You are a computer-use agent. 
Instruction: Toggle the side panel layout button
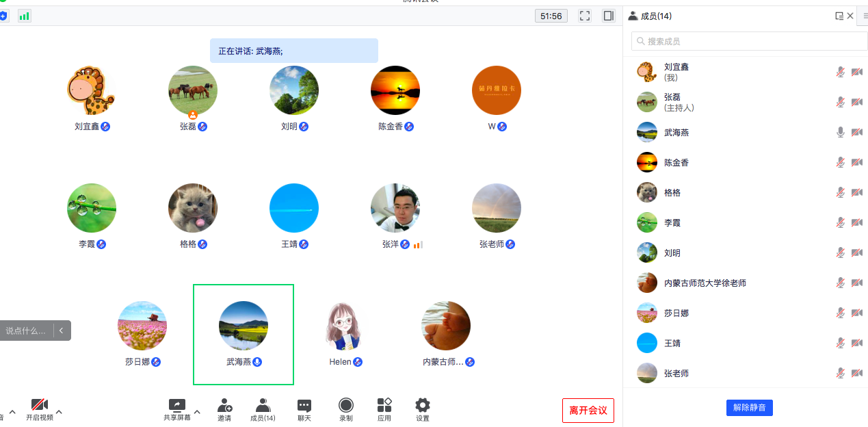click(608, 16)
